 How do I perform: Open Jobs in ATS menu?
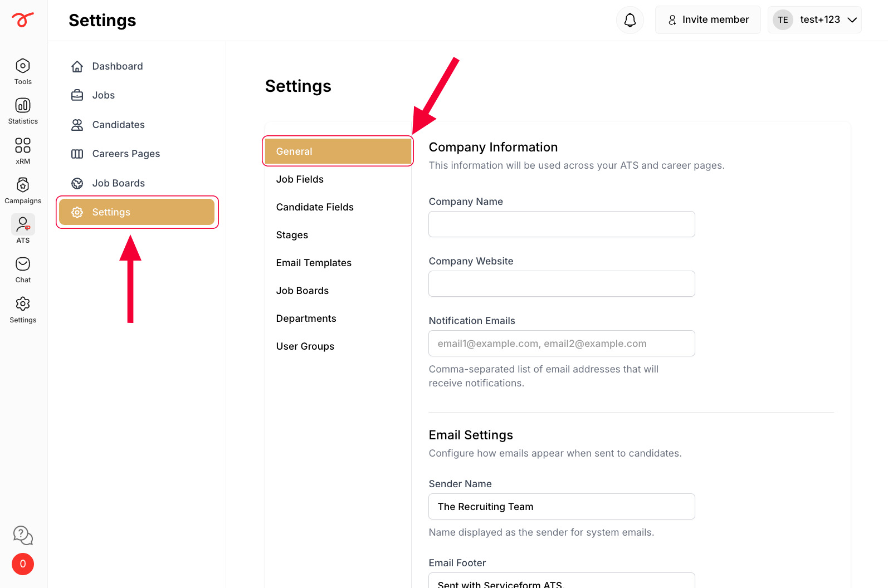(x=137, y=95)
